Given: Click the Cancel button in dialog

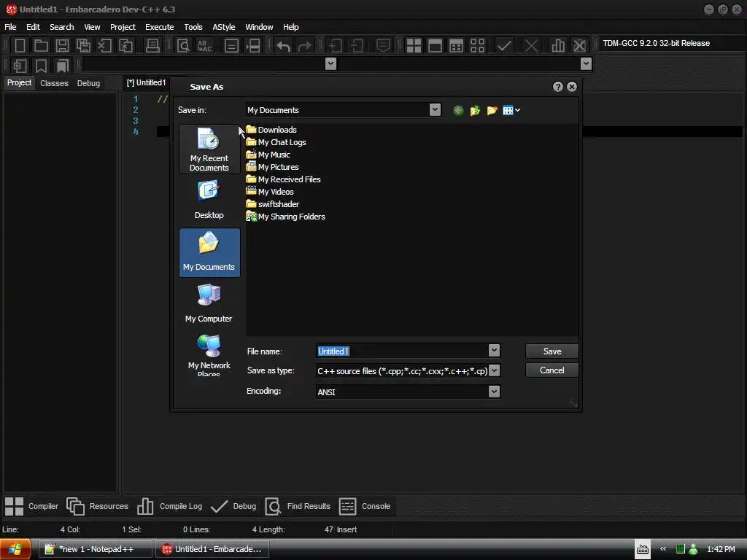Looking at the screenshot, I should (x=551, y=370).
